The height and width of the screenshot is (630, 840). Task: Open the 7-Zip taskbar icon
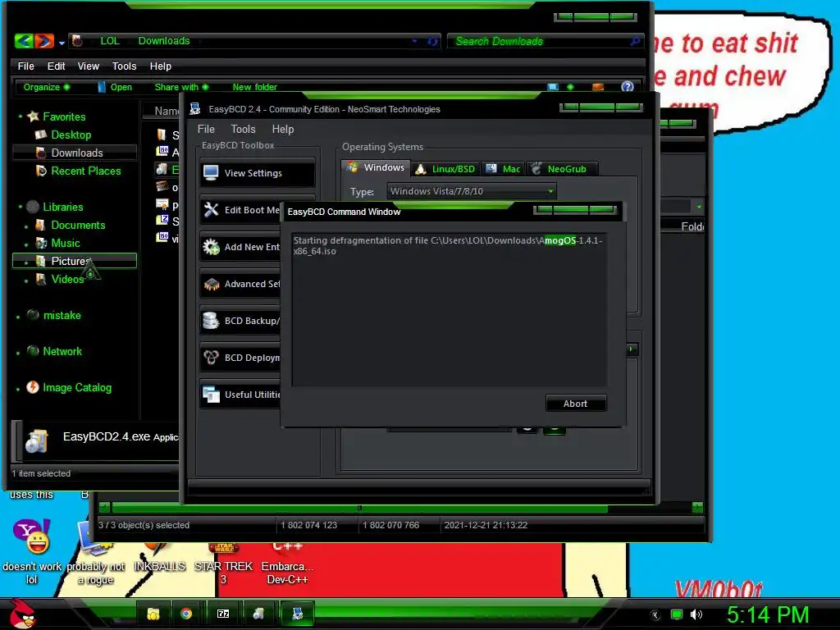[x=223, y=614]
